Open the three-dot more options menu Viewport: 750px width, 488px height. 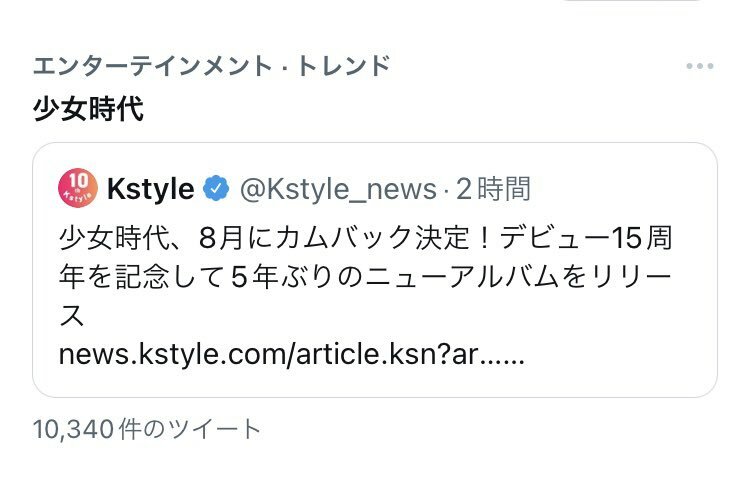coord(700,66)
